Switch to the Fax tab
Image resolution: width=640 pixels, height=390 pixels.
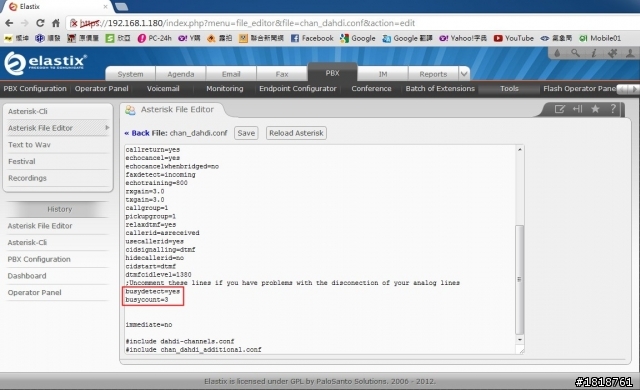[x=282, y=74]
